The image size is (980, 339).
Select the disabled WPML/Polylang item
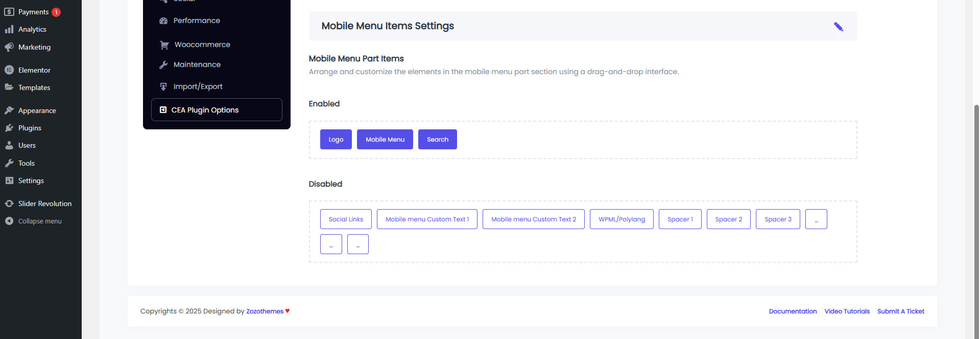(622, 219)
